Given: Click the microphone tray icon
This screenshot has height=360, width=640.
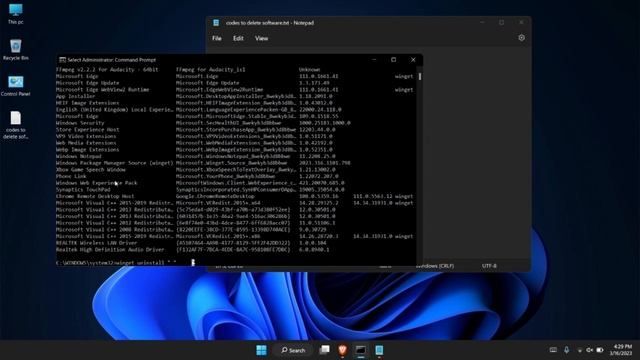Looking at the screenshot, I should click(567, 350).
